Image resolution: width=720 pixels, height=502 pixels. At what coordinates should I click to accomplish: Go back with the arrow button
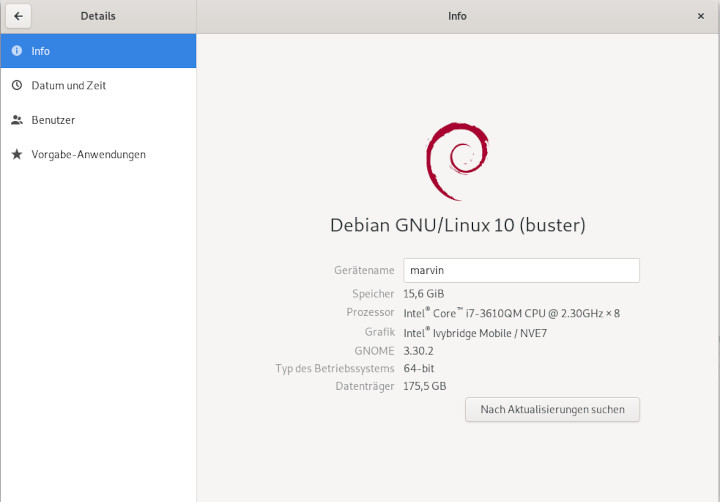click(x=18, y=16)
